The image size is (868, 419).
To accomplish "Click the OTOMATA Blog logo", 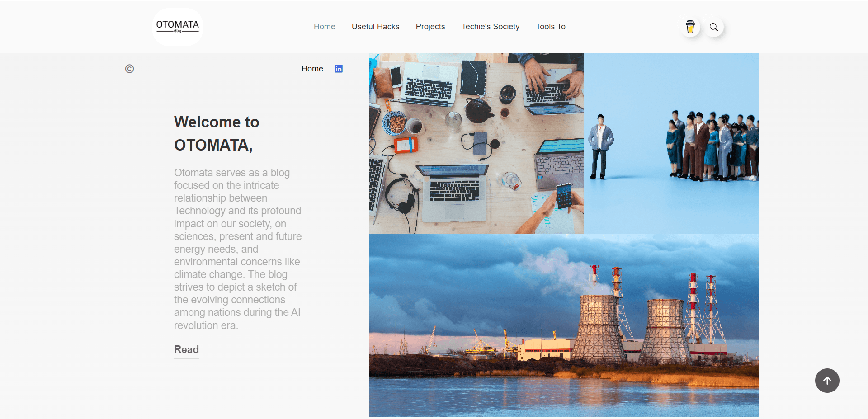I will click(178, 27).
